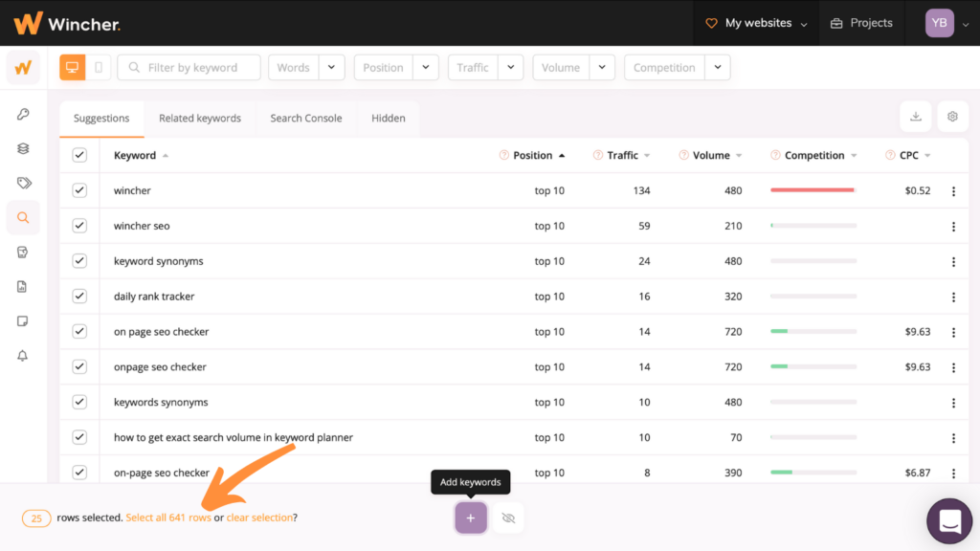
Task: Open table settings gear icon
Action: tap(952, 117)
